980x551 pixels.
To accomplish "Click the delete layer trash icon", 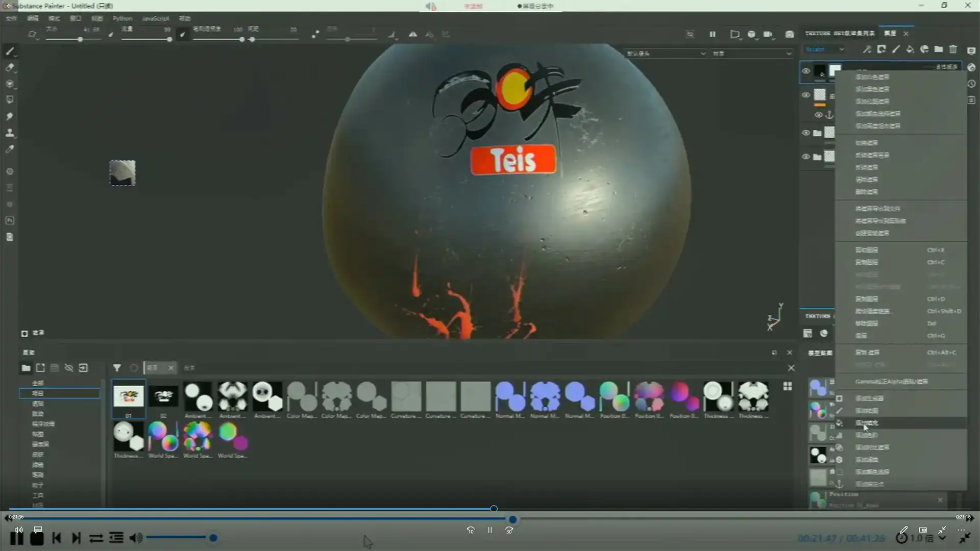I will point(953,49).
